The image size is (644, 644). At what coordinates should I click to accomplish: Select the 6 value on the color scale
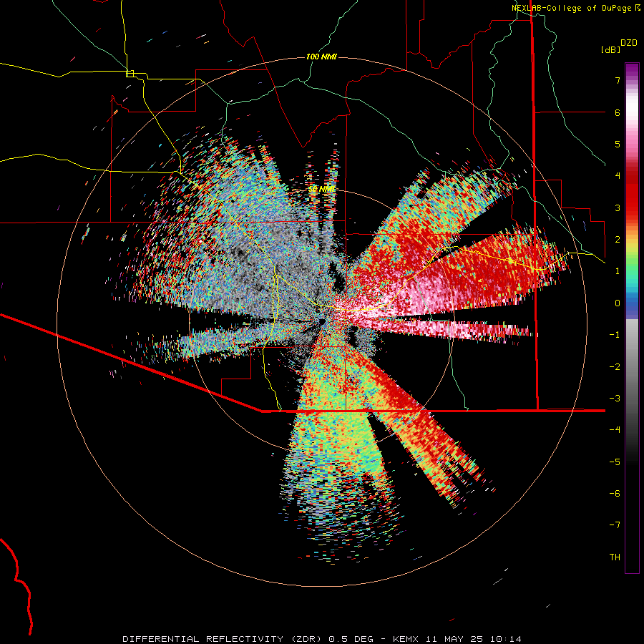coord(618,112)
